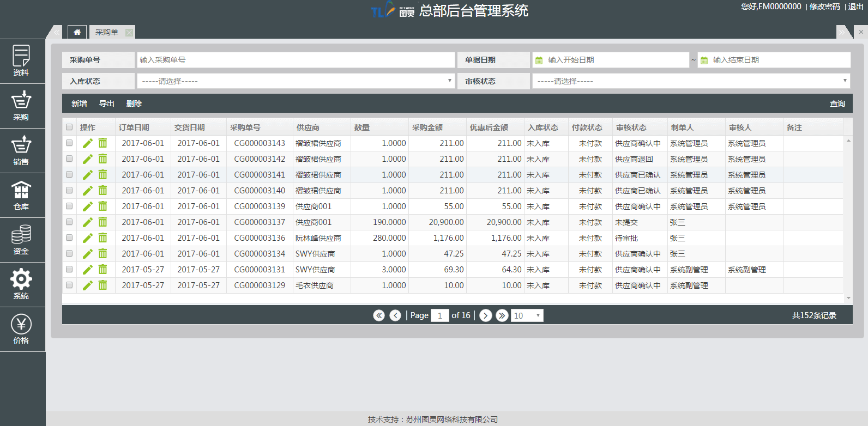Open the 资金 funds sidebar module
The width and height of the screenshot is (868, 426).
(21, 240)
